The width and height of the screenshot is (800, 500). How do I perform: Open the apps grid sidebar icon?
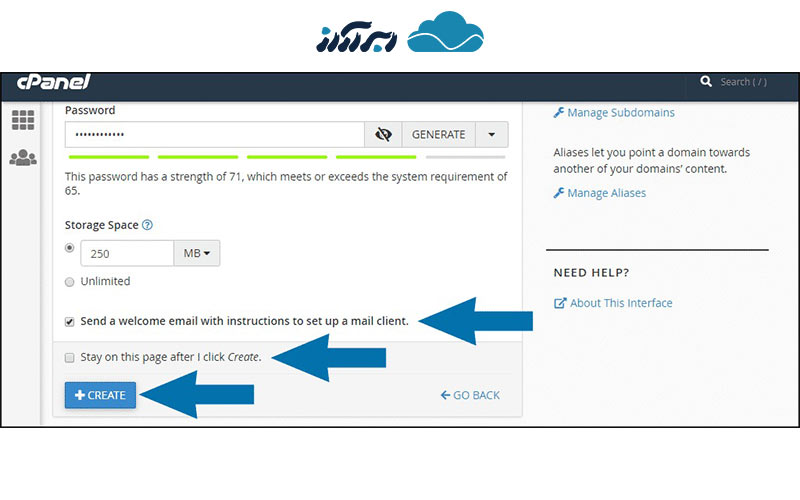pos(23,121)
